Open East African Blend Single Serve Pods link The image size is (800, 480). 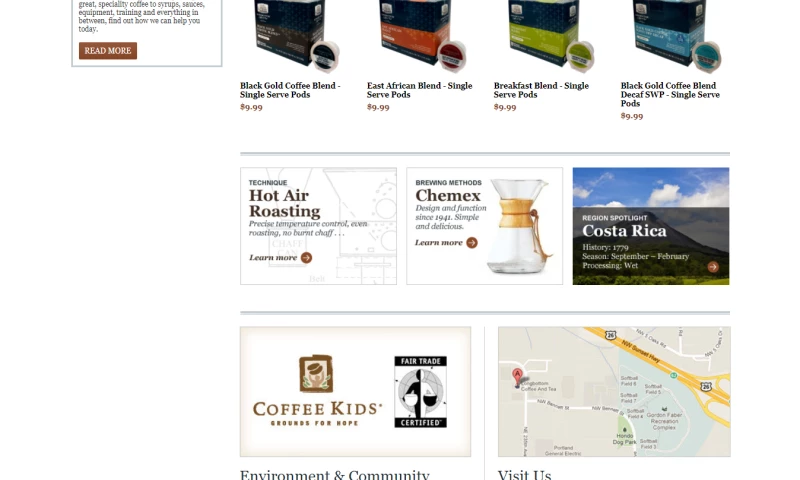pos(419,90)
